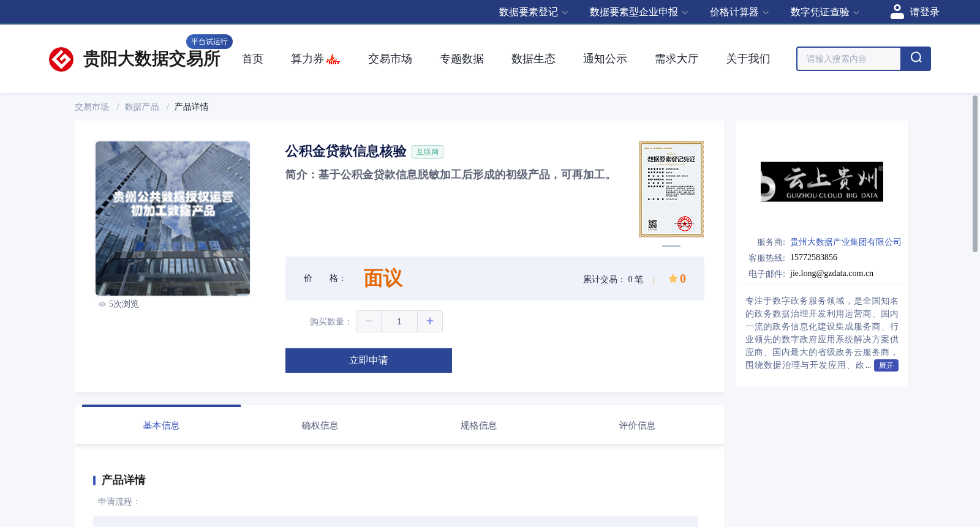Open 价格计算器 dropdown
Screen dimensions: 980x527
click(739, 12)
